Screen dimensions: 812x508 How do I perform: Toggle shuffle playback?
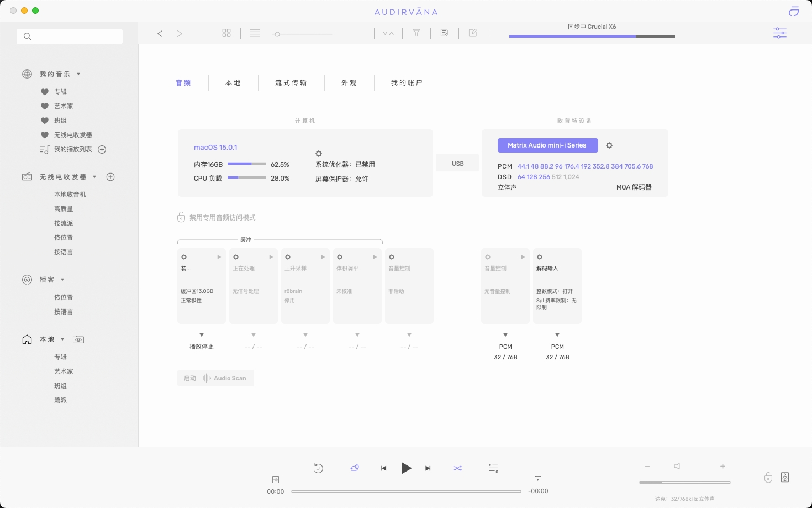point(457,468)
